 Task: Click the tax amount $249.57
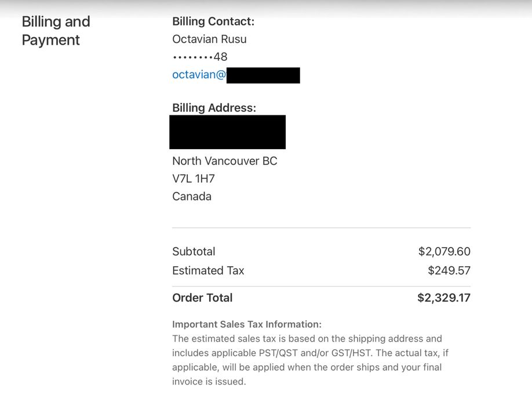pyautogui.click(x=449, y=271)
